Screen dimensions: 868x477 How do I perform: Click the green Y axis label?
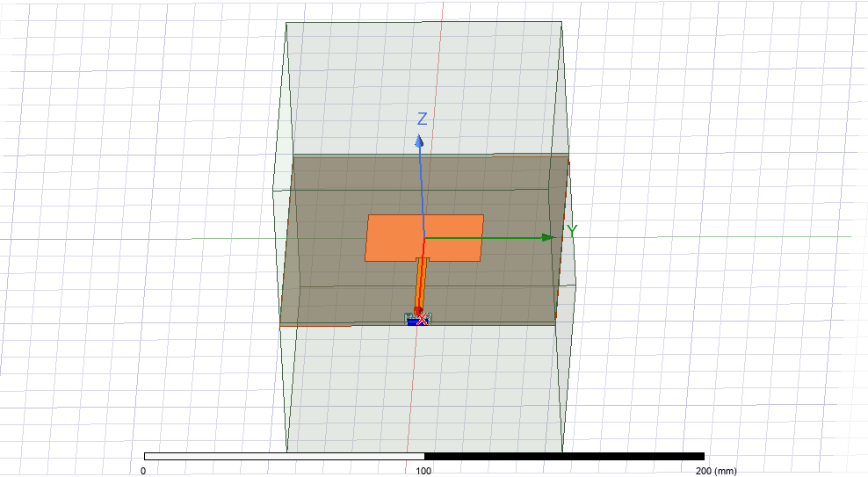click(572, 231)
